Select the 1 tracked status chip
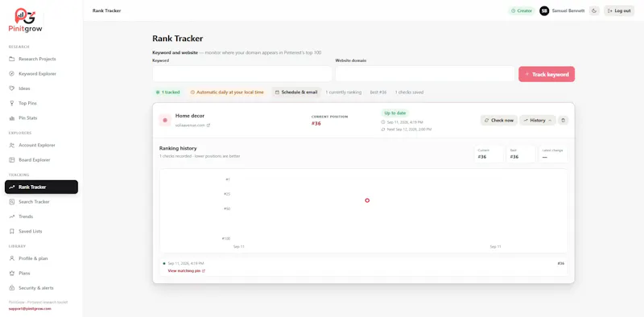Image resolution: width=644 pixels, height=317 pixels. (167, 93)
